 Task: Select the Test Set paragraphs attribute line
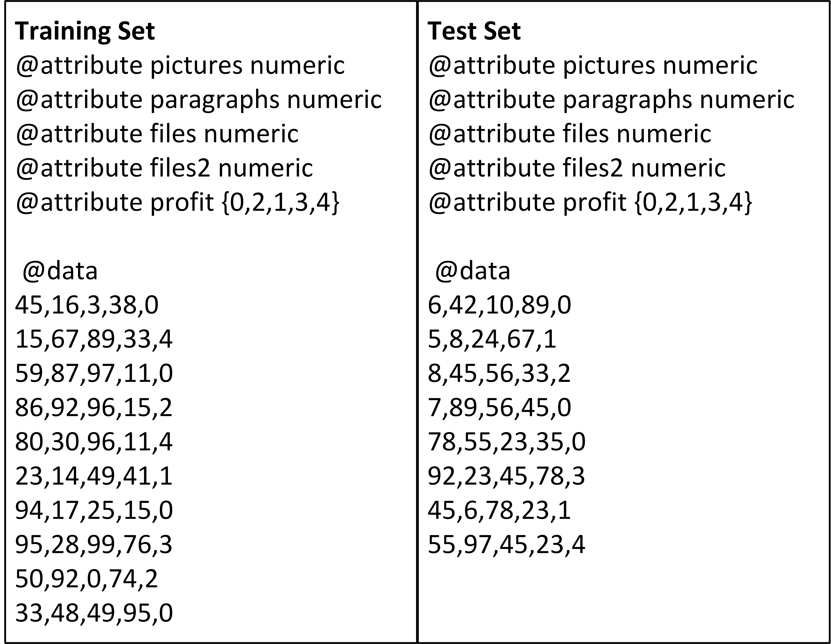coord(611,100)
